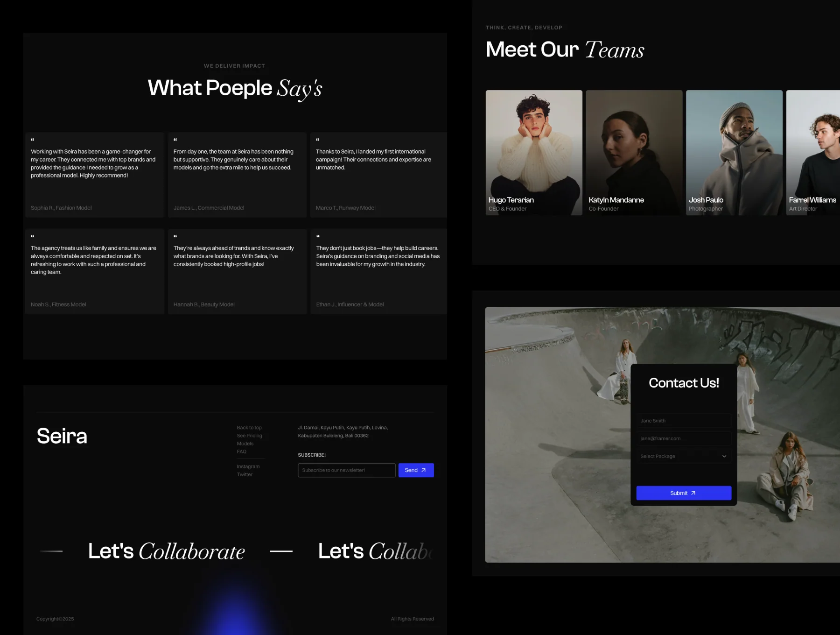The height and width of the screenshot is (635, 840).
Task: Click the Noah S. testimonial card
Action: tap(95, 272)
